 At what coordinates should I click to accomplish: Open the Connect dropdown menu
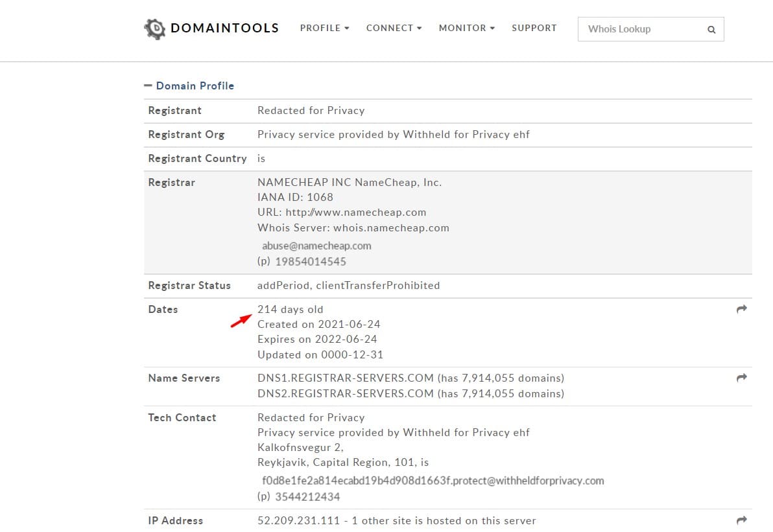(x=394, y=28)
